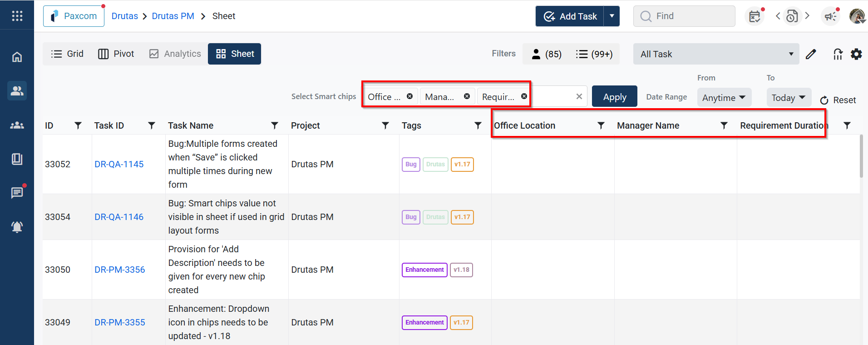Click the vertical scrollbar of the sheet

[x=861, y=157]
